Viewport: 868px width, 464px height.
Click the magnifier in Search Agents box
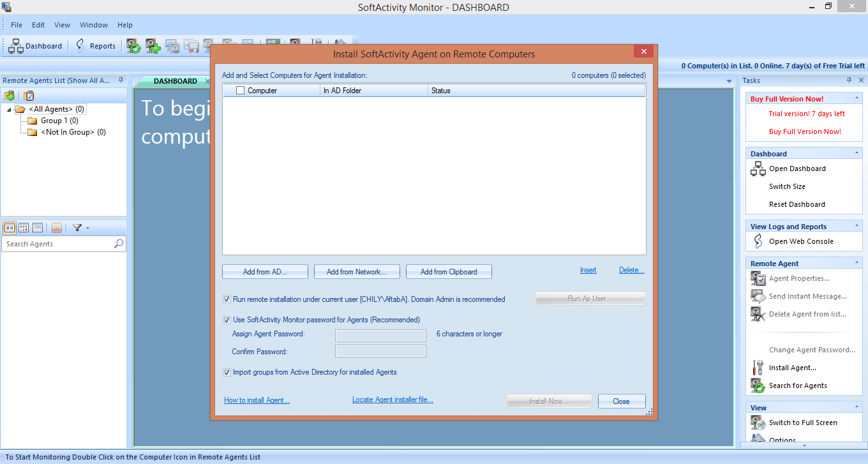coord(119,244)
